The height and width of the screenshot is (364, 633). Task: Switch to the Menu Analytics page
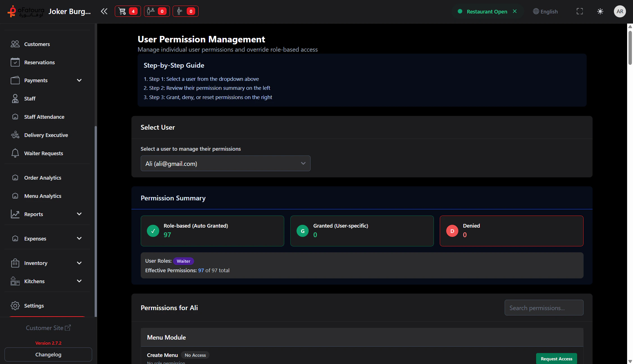click(x=42, y=196)
